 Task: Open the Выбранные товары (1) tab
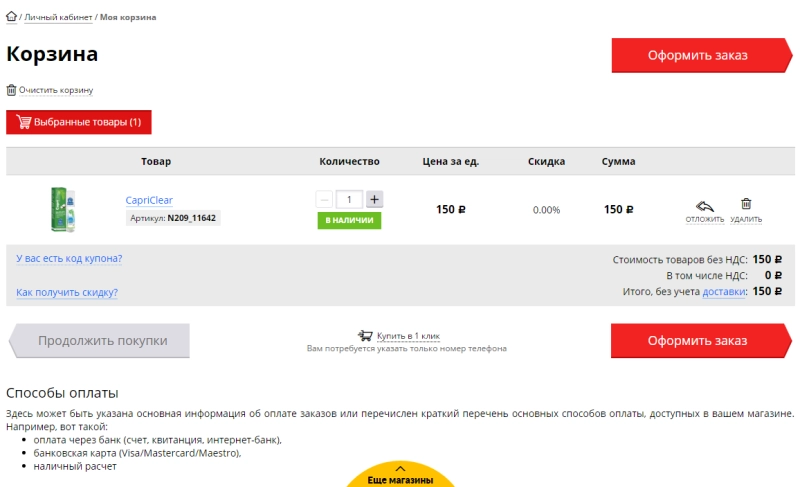[79, 122]
